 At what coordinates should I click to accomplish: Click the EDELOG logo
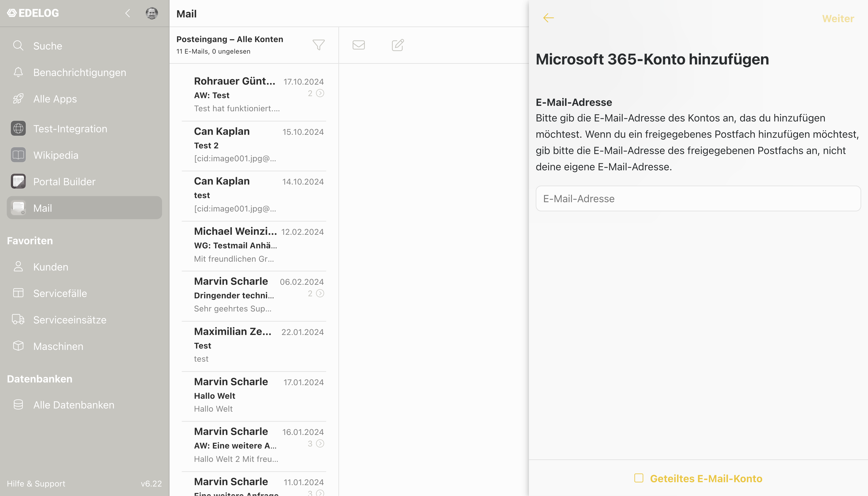33,13
